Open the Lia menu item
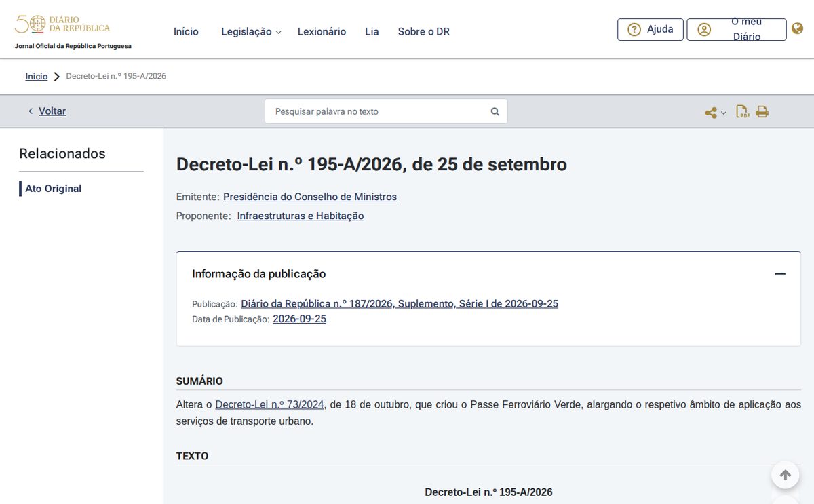Viewport: 814px width, 504px height. [x=372, y=32]
